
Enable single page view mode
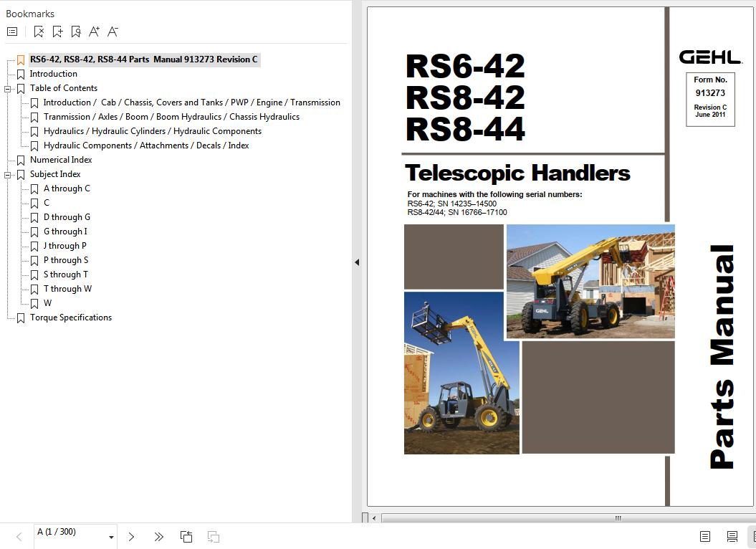[705, 537]
